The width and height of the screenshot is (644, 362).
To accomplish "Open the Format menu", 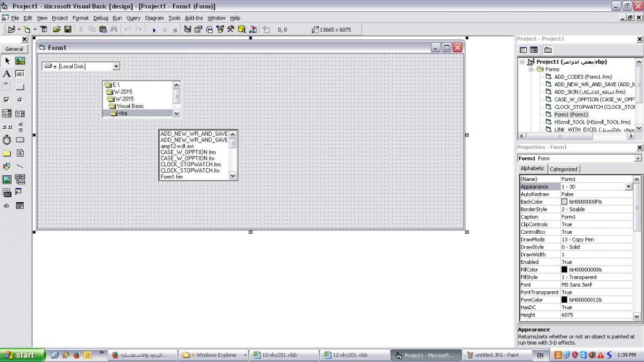I will pyautogui.click(x=80, y=18).
